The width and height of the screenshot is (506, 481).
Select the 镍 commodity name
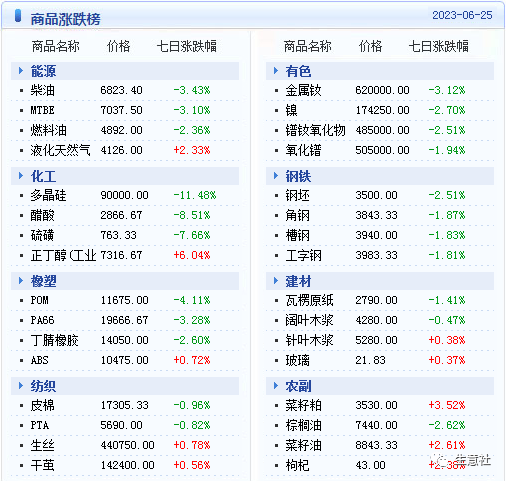click(291, 110)
